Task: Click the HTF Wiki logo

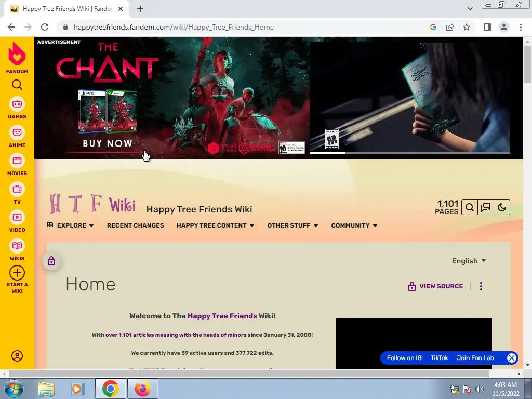Action: (x=92, y=204)
